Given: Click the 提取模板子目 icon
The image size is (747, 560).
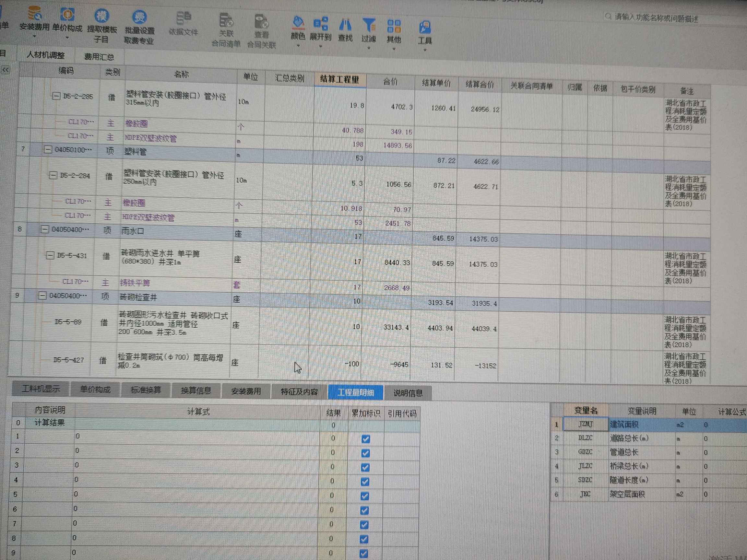Looking at the screenshot, I should 102,16.
